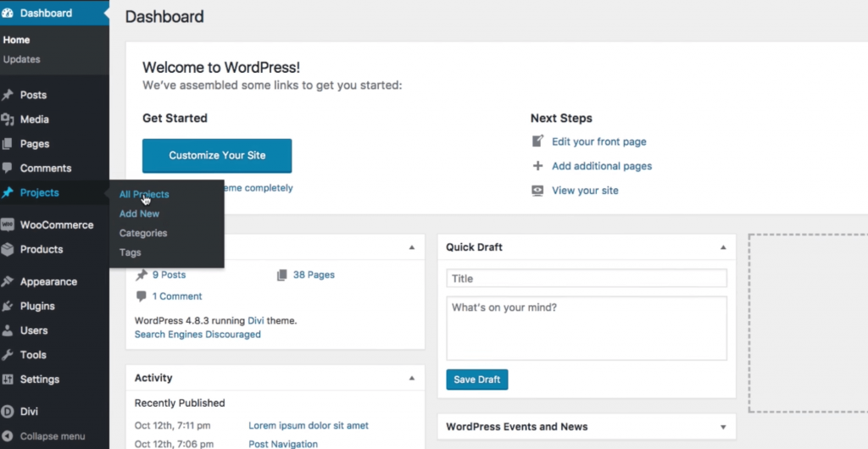The image size is (868, 449).
Task: Open the Updates submenu item
Action: click(21, 59)
